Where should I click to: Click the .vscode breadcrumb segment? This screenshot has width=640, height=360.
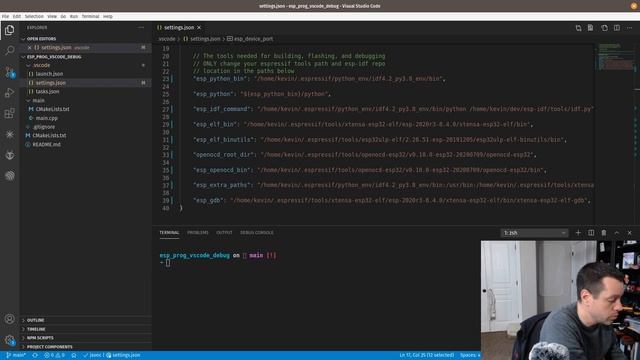click(167, 39)
